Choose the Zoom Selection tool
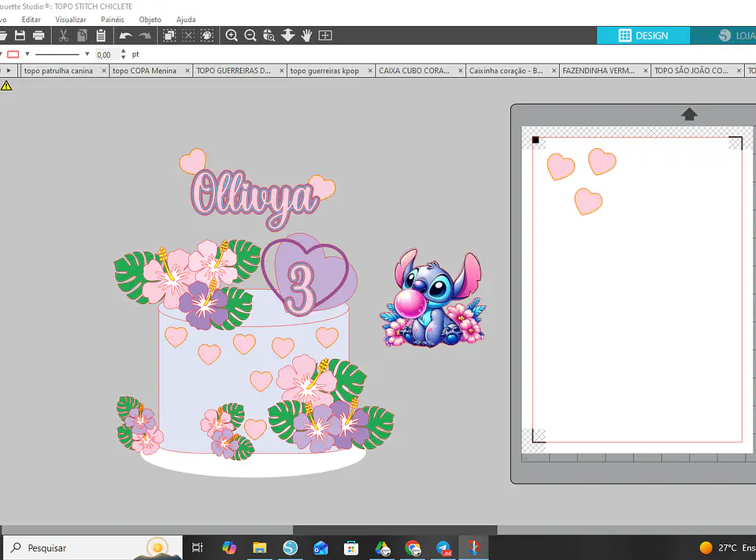This screenshot has height=560, width=756. coord(269,35)
